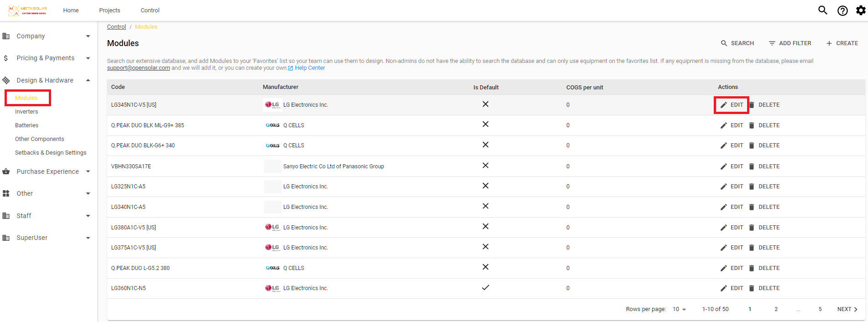The height and width of the screenshot is (322, 868).
Task: Edit the LG345N1C-V5 [US] module
Action: click(732, 105)
